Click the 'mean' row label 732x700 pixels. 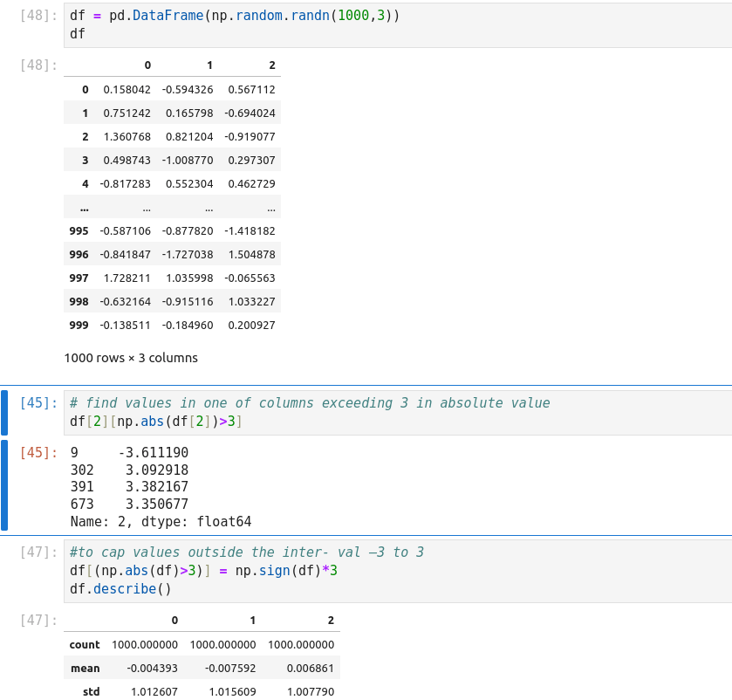point(86,668)
